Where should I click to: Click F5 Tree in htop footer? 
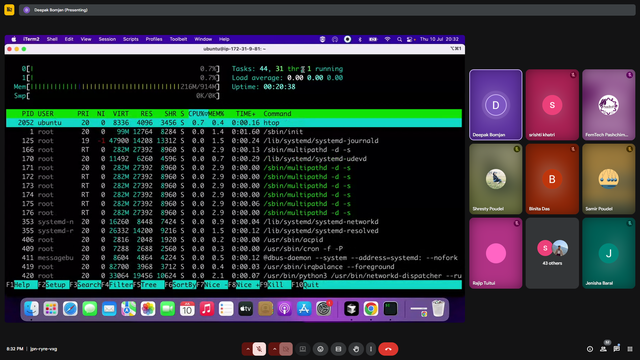149,284
